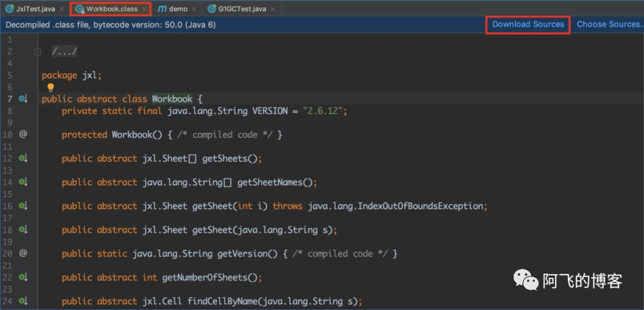Screen dimensions: 644x310
Task: Click gutter icon beside getSheetNames() line 14
Action: click(23, 182)
